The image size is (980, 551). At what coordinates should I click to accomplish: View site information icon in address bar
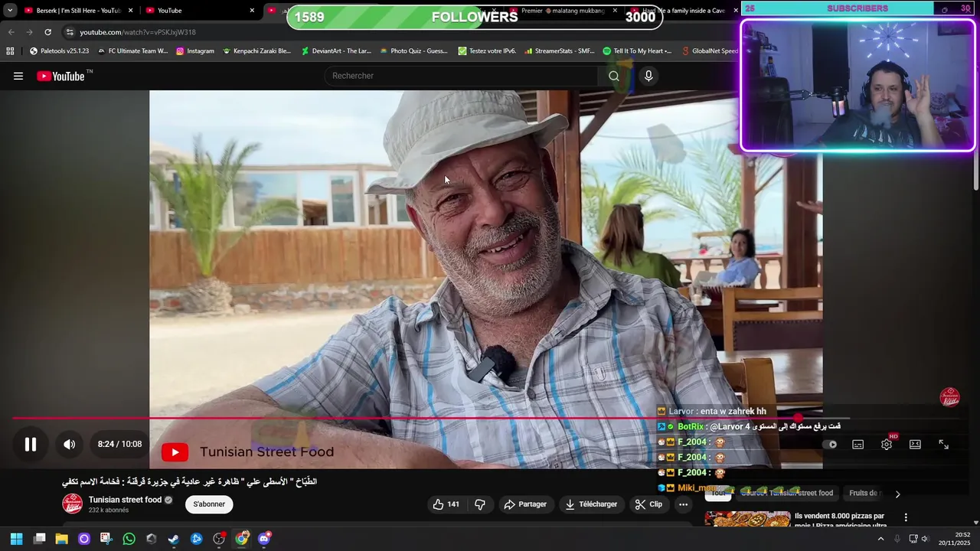pyautogui.click(x=70, y=32)
